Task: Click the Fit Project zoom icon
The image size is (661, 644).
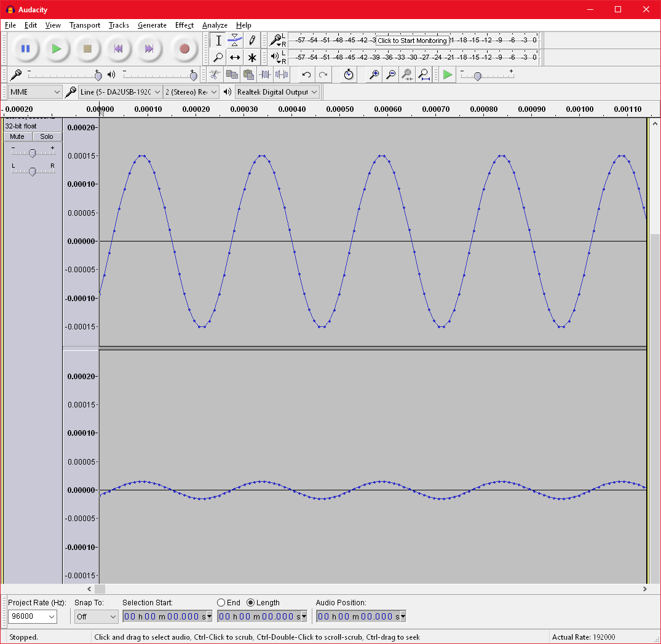Action: (x=424, y=75)
